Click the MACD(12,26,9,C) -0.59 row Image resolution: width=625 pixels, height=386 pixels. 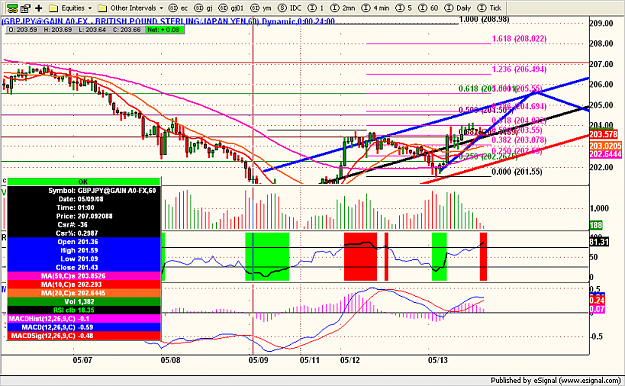click(84, 327)
